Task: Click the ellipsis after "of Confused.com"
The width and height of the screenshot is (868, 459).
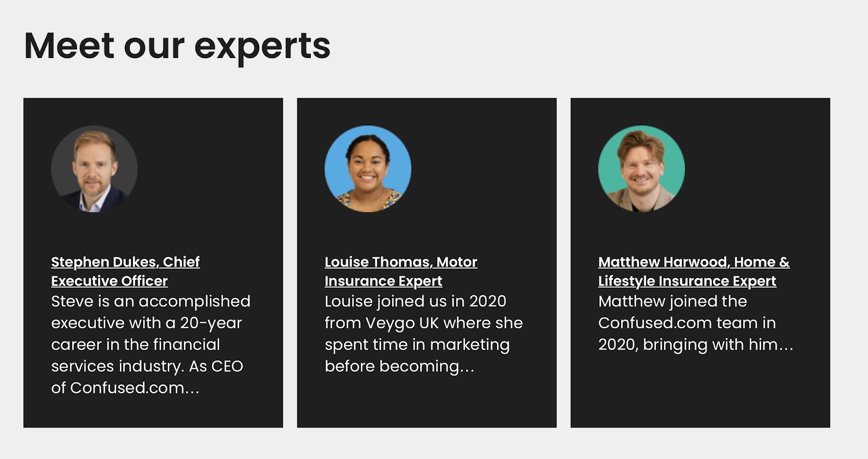Action: [x=193, y=389]
